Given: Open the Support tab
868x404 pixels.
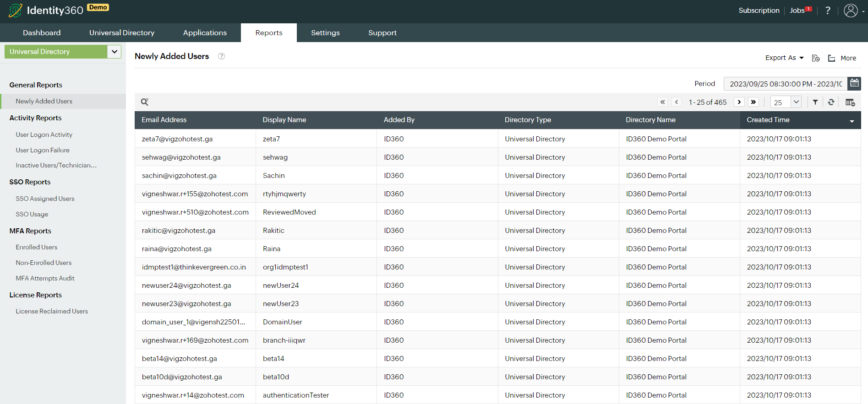Looking at the screenshot, I should [382, 33].
